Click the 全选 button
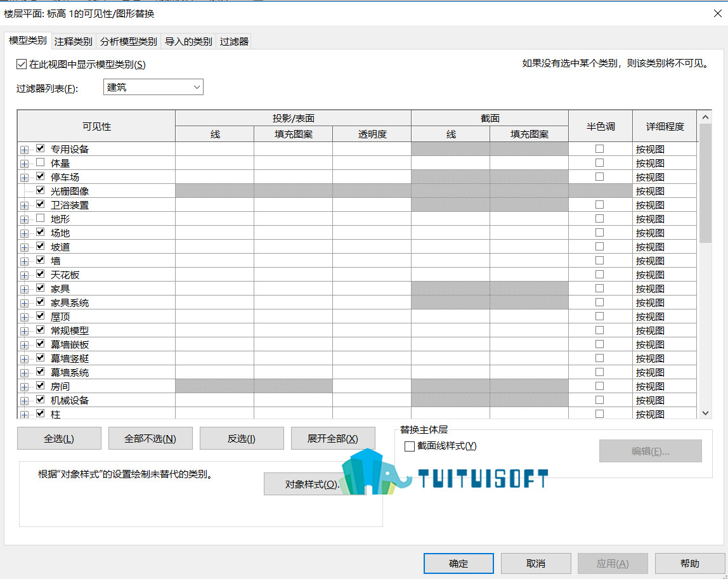The image size is (728, 579). 59,438
